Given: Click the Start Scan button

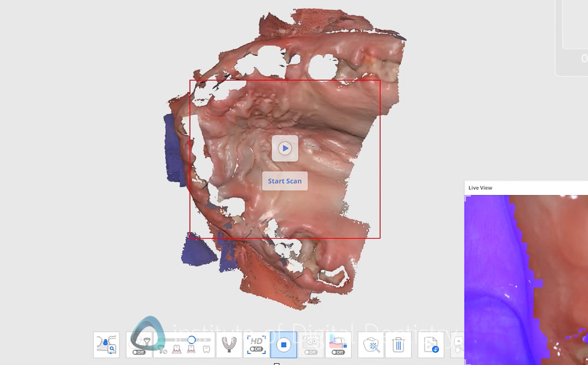Looking at the screenshot, I should click(285, 181).
